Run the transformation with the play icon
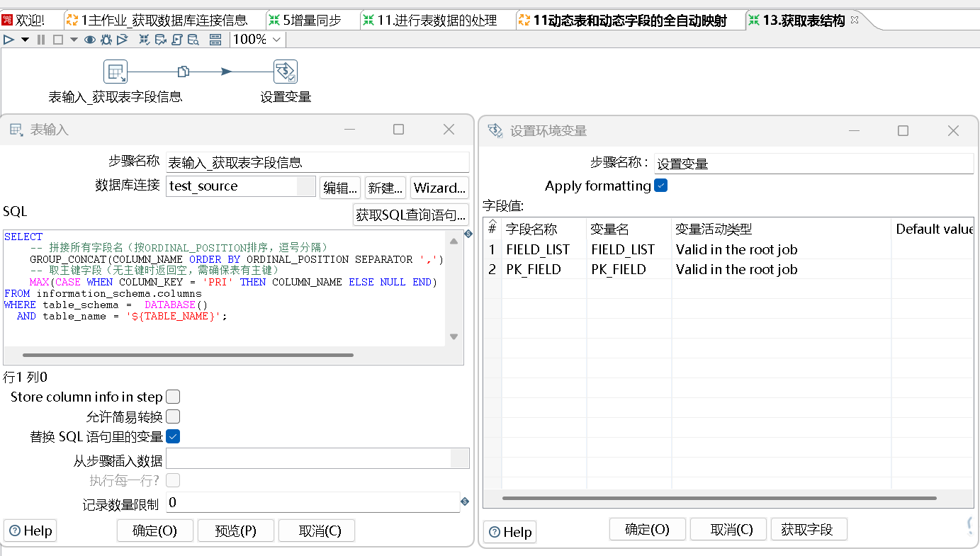This screenshot has height=556, width=980. [x=9, y=40]
